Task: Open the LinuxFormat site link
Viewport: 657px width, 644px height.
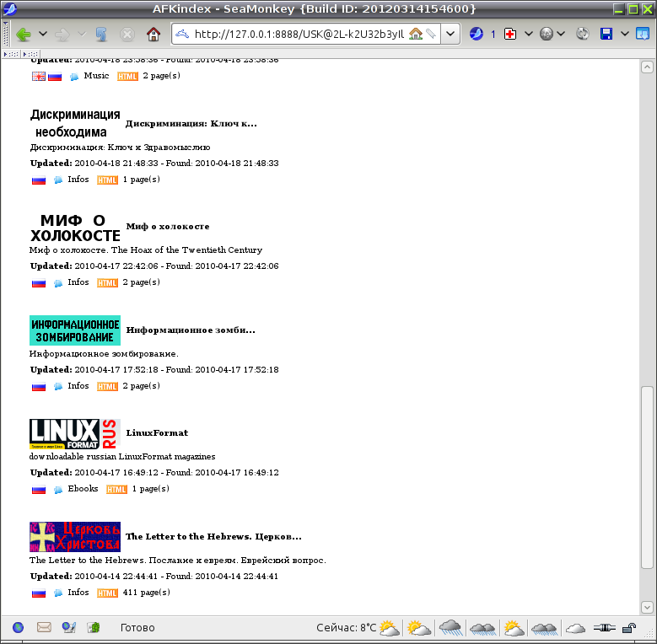Action: [157, 433]
